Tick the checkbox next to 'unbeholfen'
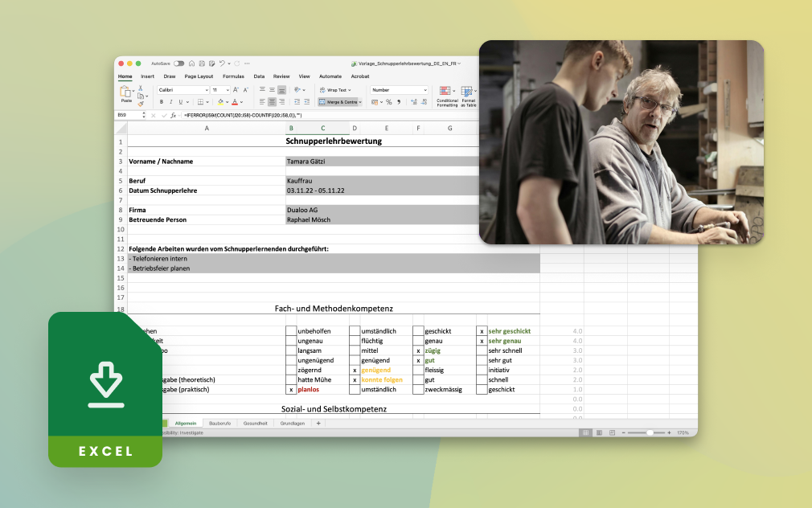Screen dimensions: 812x508 pos(291,331)
